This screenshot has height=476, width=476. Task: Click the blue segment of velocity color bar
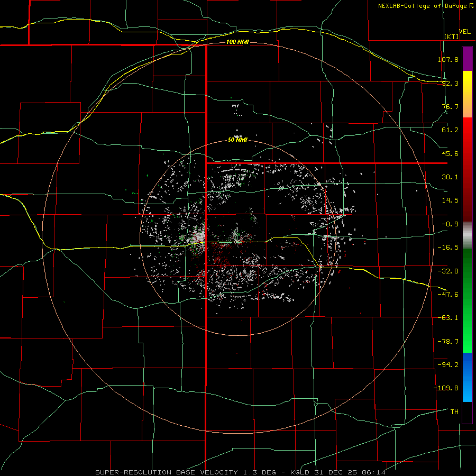click(x=467, y=377)
